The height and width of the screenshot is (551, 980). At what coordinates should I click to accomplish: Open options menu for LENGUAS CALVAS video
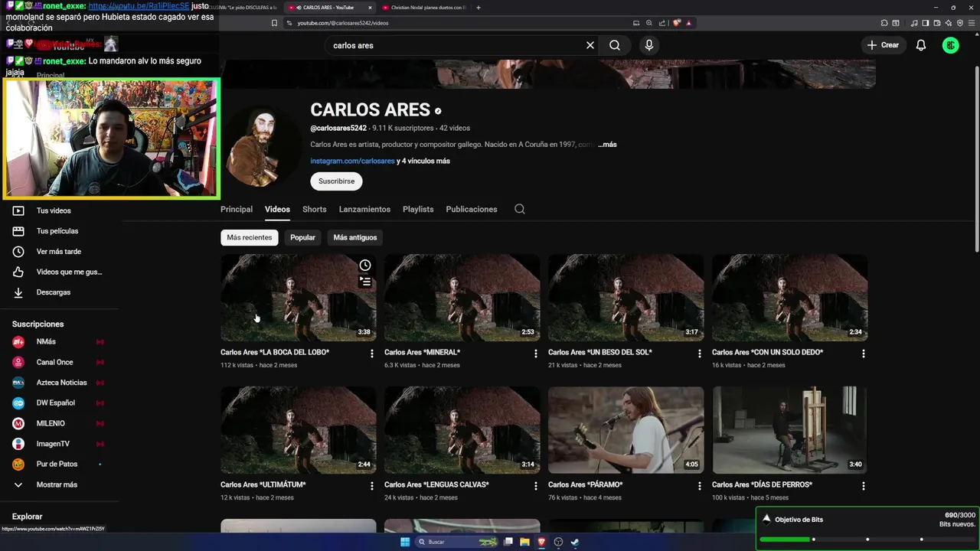(x=536, y=486)
